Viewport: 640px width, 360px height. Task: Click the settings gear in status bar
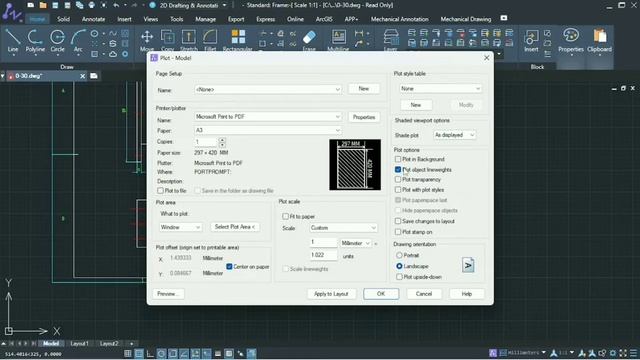[613, 353]
